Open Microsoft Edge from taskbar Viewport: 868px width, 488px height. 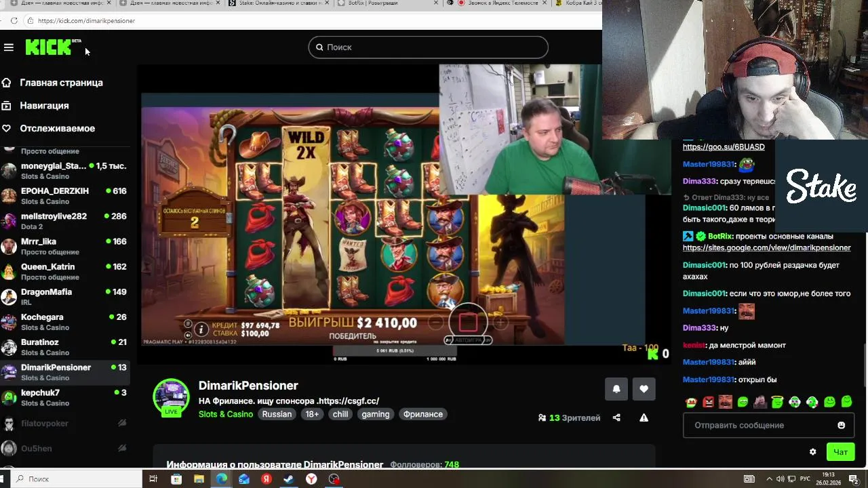point(222,479)
